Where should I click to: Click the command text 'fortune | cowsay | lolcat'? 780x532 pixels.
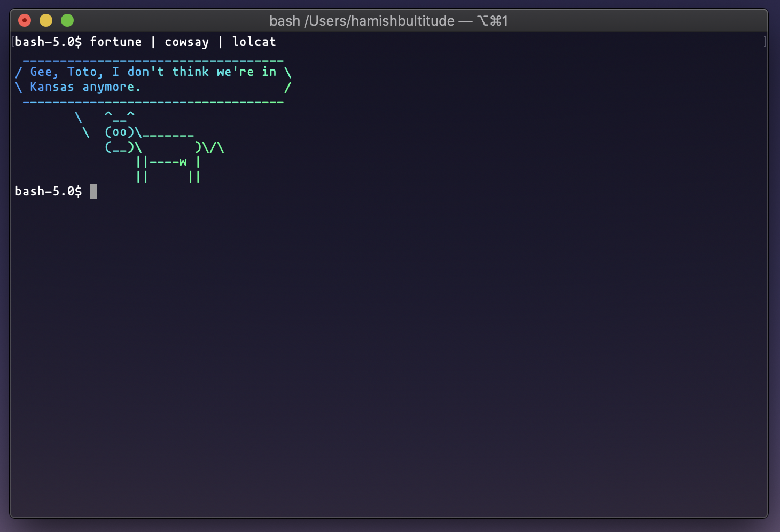click(183, 42)
